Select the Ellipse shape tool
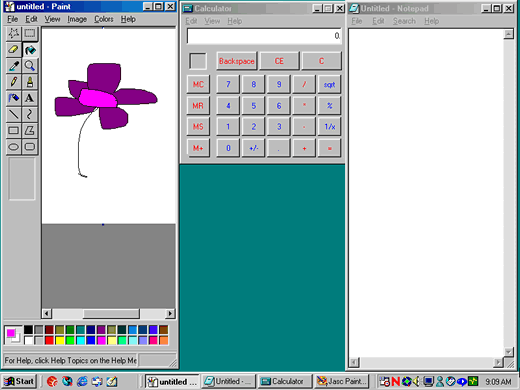 click(x=13, y=147)
